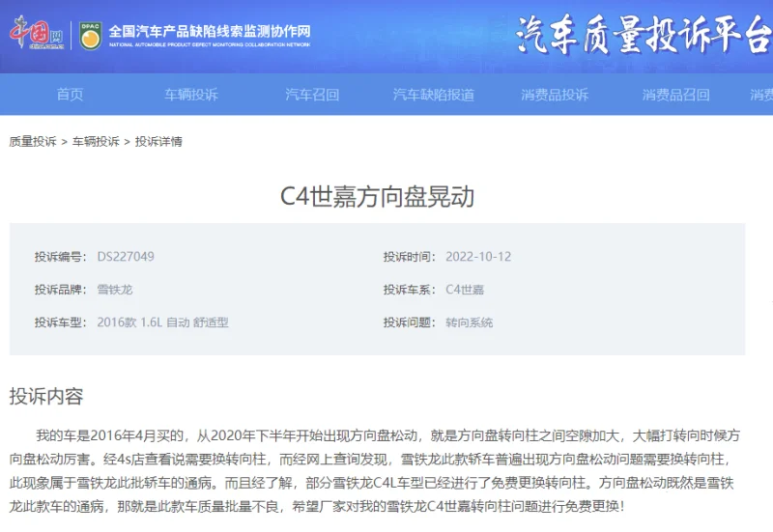The image size is (773, 532).
Task: Click 车辆投诉 breadcrumb link
Action: pyautogui.click(x=96, y=142)
